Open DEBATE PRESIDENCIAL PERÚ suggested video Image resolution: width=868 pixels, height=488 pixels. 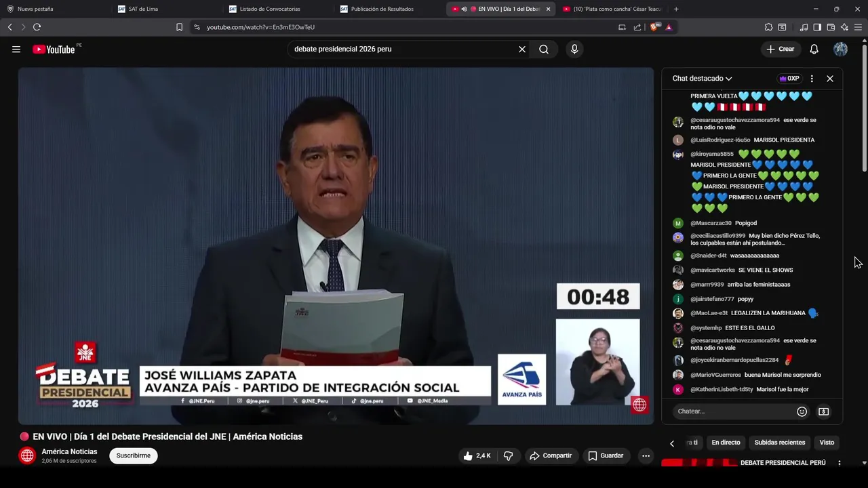pyautogui.click(x=783, y=462)
